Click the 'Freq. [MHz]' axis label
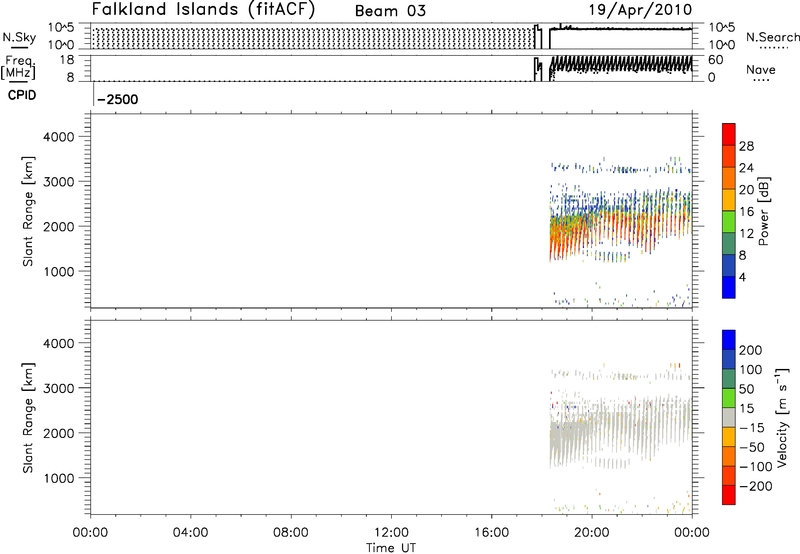800x554 pixels. [19, 67]
